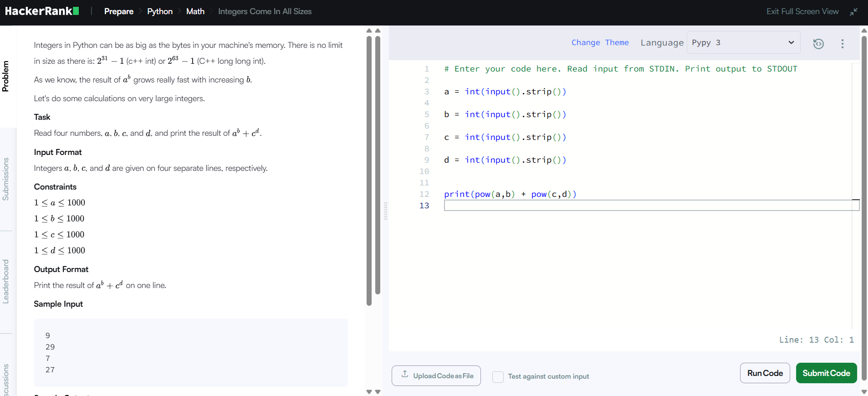Open the editor three-dot options menu
This screenshot has width=868, height=396.
tap(842, 43)
